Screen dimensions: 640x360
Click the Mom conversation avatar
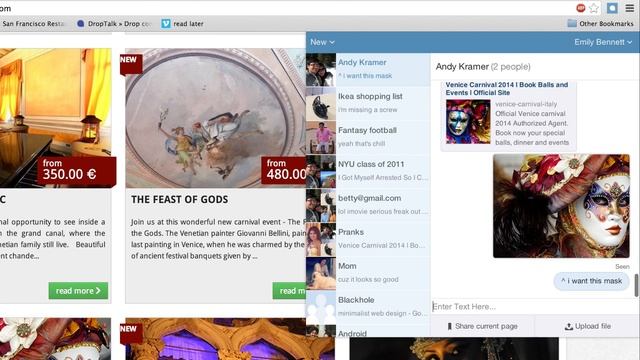321,273
